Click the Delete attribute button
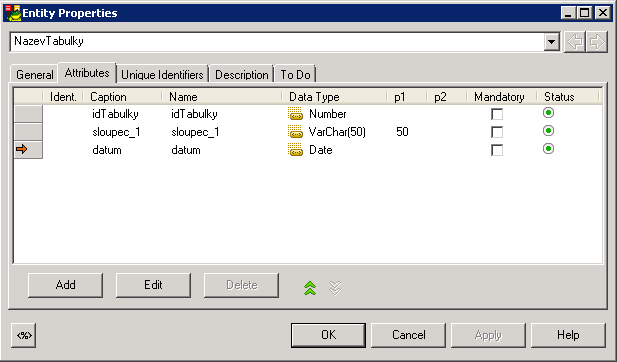Image resolution: width=617 pixels, height=362 pixels. tap(241, 285)
